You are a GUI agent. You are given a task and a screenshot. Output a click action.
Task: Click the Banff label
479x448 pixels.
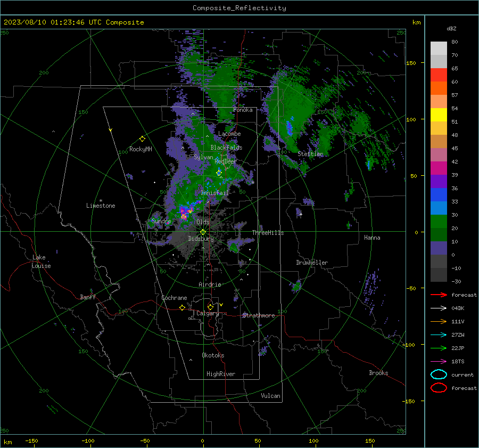tap(88, 297)
